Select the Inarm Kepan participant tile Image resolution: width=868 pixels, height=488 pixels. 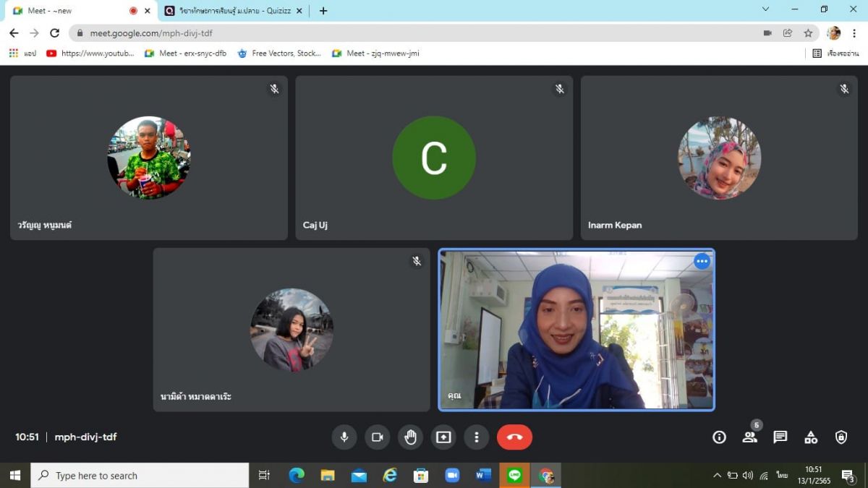click(719, 158)
